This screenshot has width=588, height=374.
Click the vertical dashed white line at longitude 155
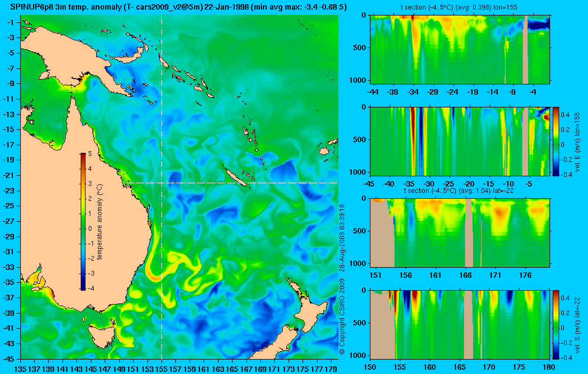coord(161,187)
